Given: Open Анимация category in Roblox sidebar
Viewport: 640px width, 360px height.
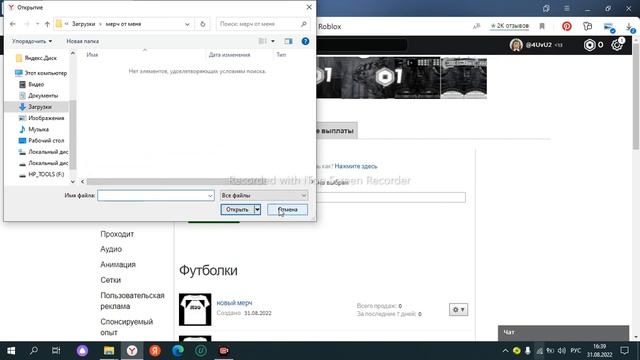Looking at the screenshot, I should [x=118, y=264].
